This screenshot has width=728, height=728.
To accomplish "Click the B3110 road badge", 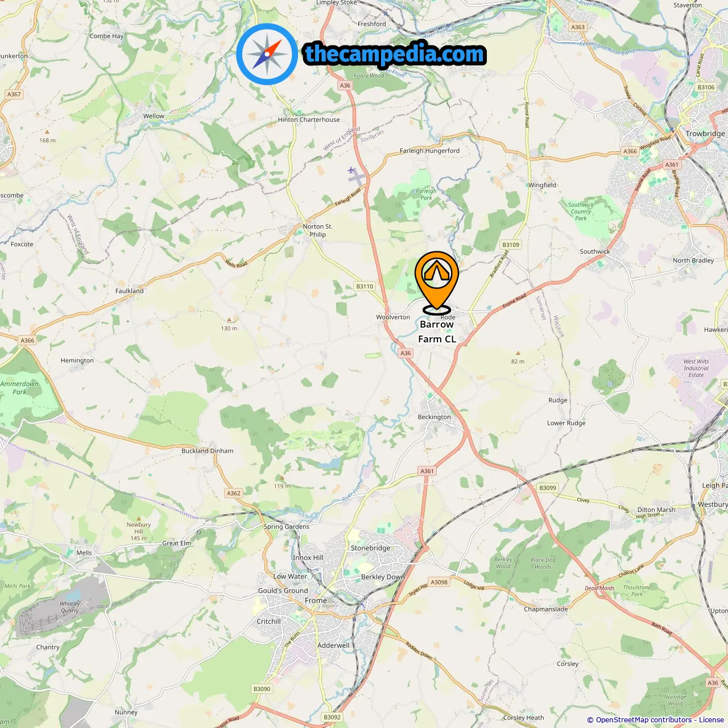I will pyautogui.click(x=365, y=287).
